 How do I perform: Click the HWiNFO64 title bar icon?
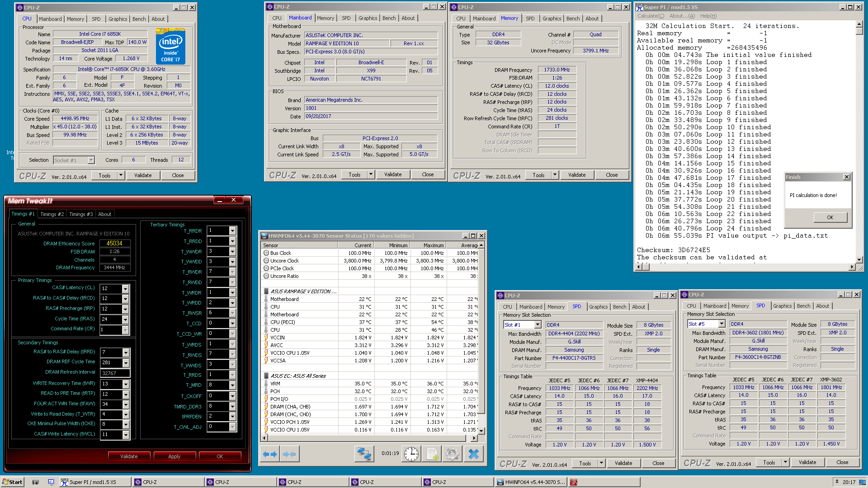[x=264, y=235]
